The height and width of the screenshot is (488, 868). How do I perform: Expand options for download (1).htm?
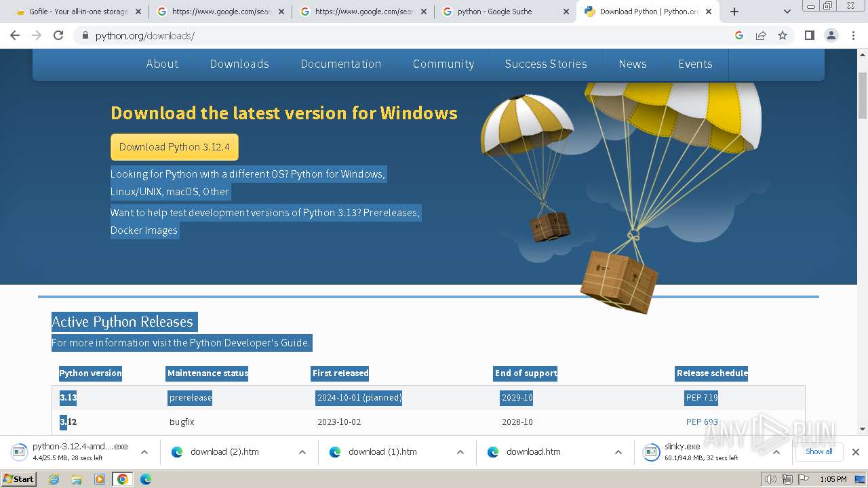pyautogui.click(x=460, y=452)
